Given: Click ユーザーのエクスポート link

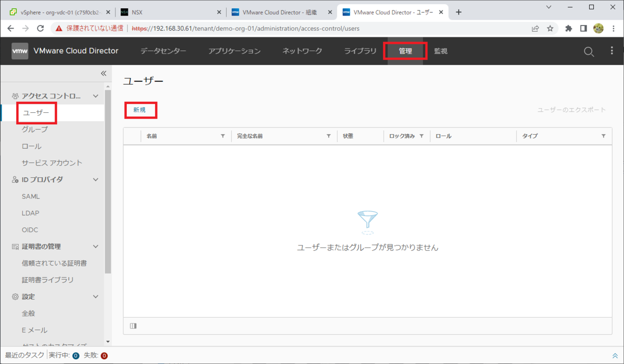Looking at the screenshot, I should 571,110.
